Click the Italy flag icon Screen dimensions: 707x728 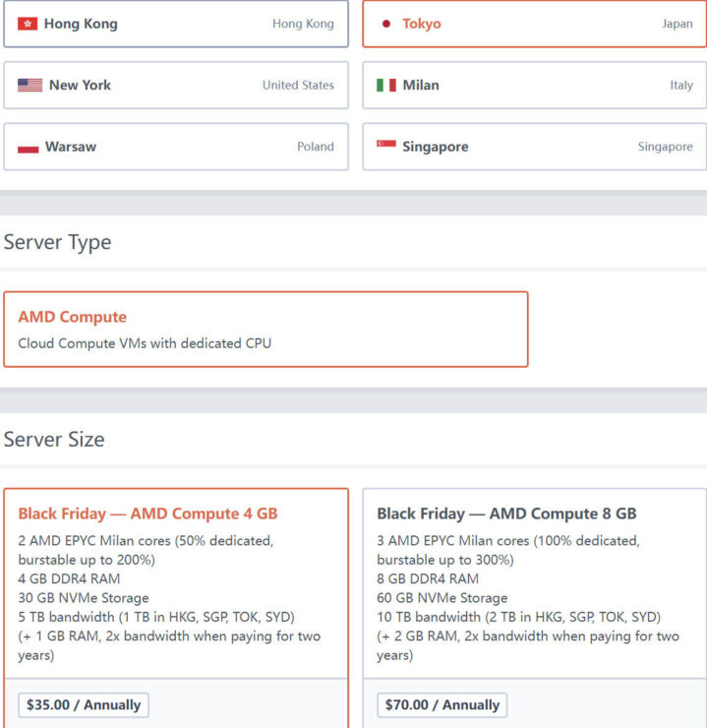(386, 86)
